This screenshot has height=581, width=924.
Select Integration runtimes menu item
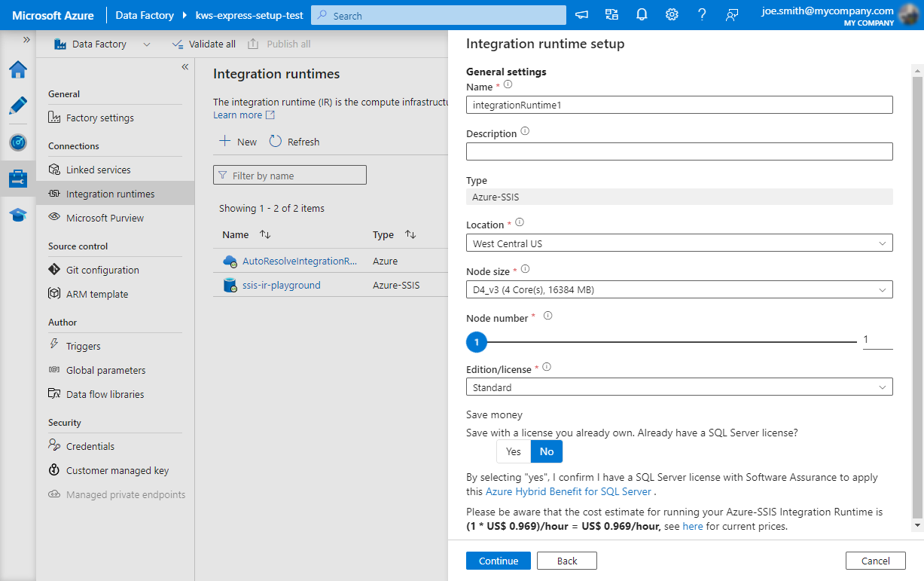pos(115,194)
